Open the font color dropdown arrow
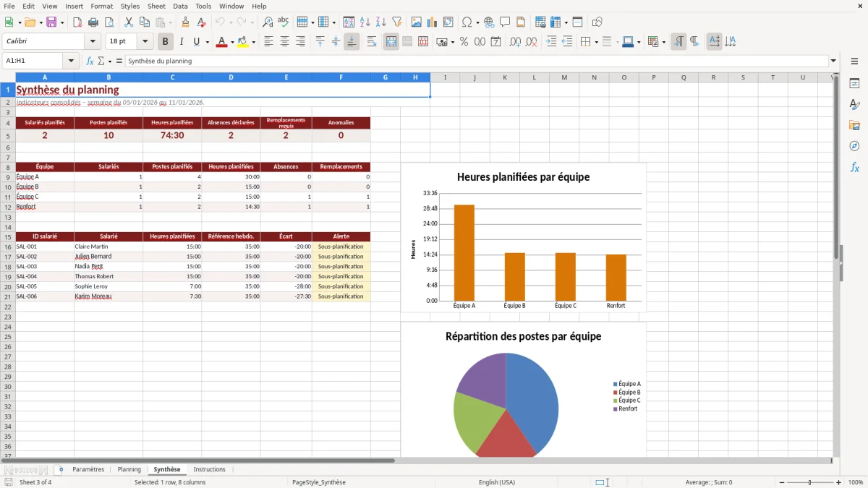 (232, 42)
